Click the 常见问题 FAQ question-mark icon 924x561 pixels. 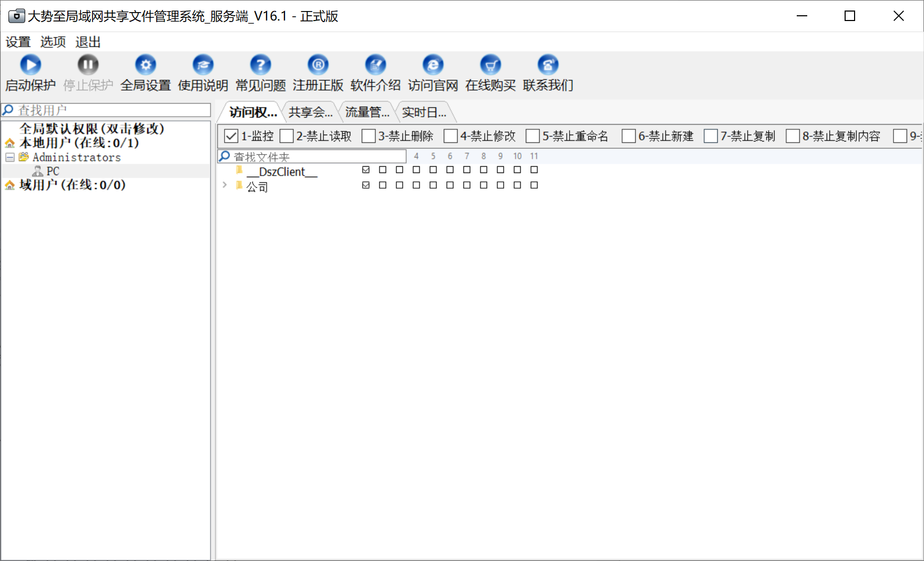260,65
